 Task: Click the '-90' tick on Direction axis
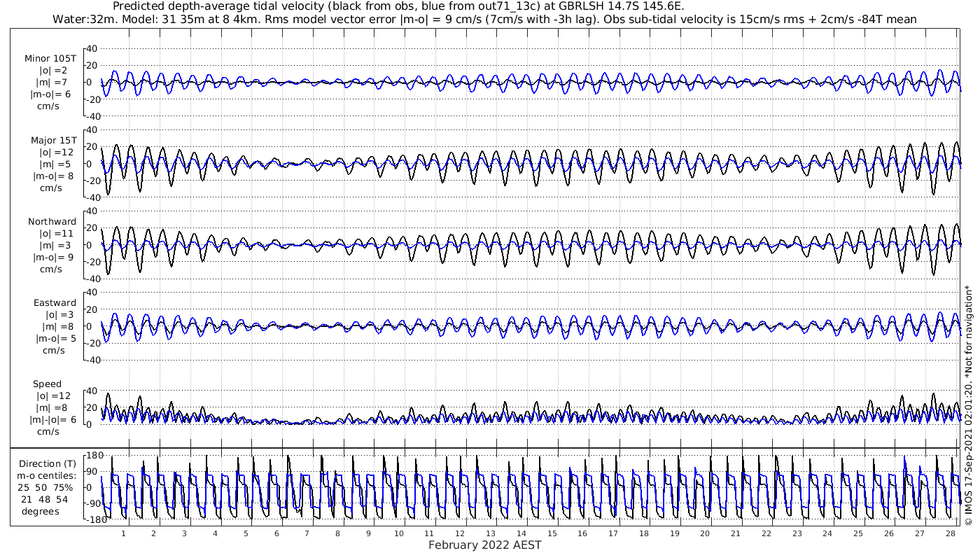[94, 504]
